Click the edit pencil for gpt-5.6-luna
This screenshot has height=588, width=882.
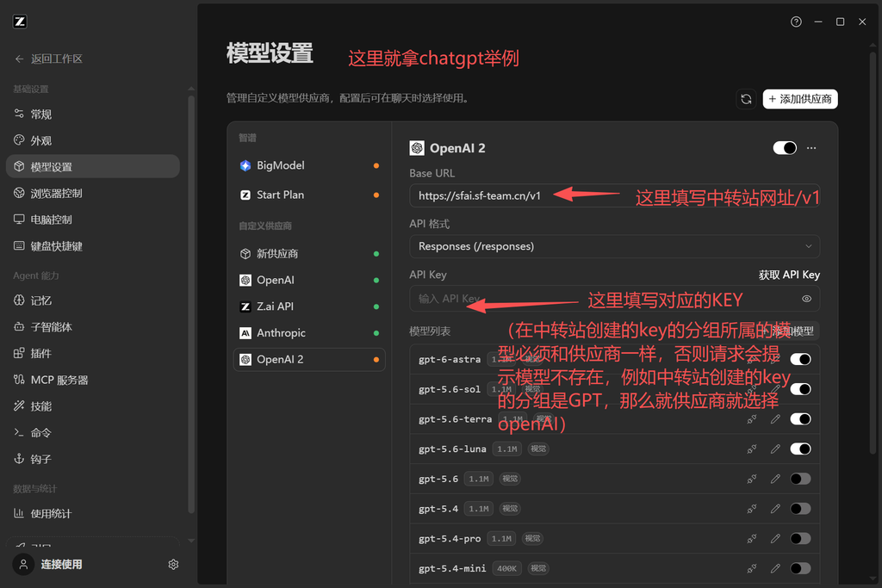coord(775,449)
